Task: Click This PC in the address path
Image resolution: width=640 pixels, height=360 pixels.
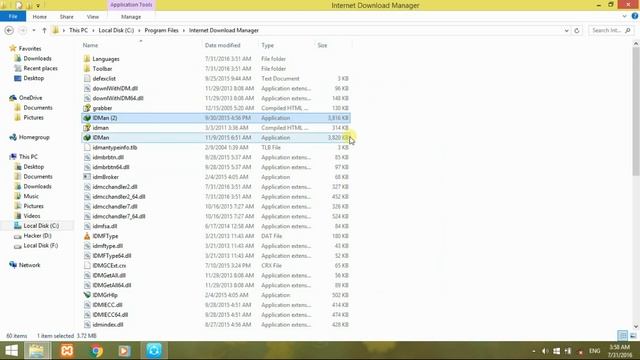Action: pyautogui.click(x=78, y=30)
